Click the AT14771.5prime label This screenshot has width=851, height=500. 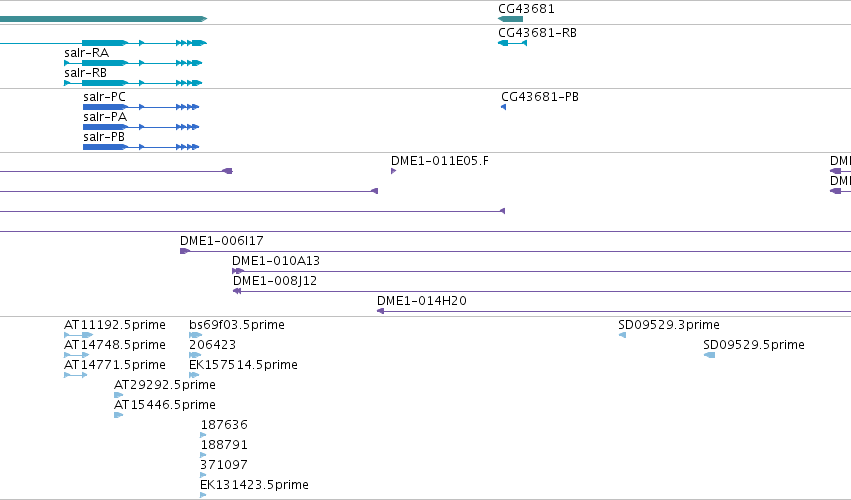[115, 365]
